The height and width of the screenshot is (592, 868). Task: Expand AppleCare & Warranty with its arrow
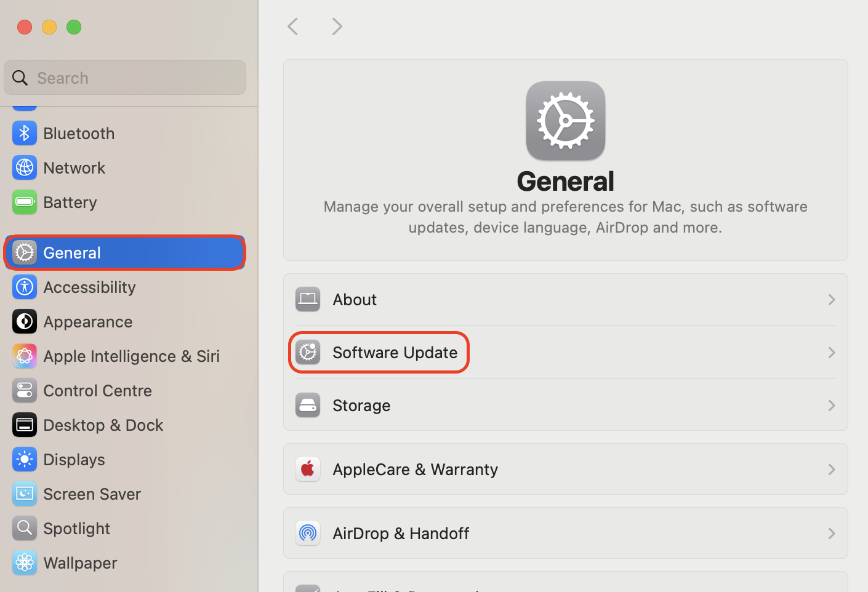tap(831, 469)
